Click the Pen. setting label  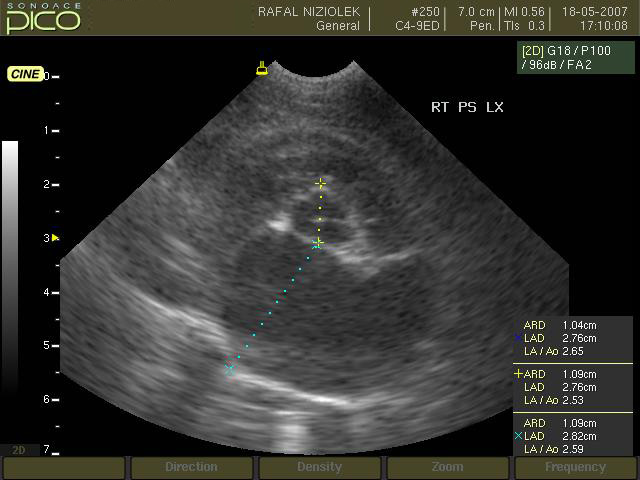pyautogui.click(x=482, y=26)
